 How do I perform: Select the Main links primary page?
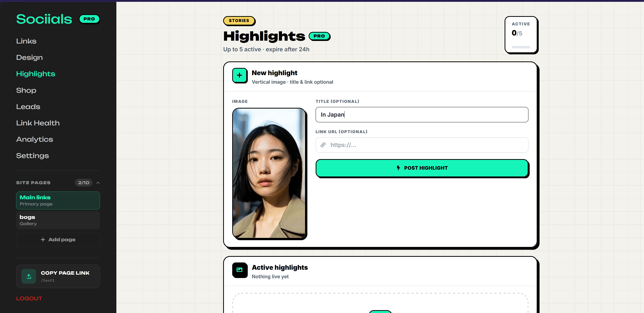[x=58, y=201]
